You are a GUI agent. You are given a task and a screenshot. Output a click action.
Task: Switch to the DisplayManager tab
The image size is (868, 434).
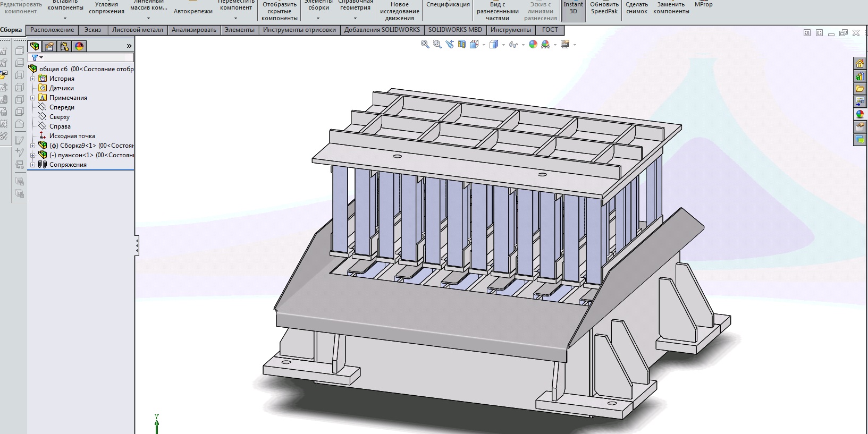tap(79, 46)
